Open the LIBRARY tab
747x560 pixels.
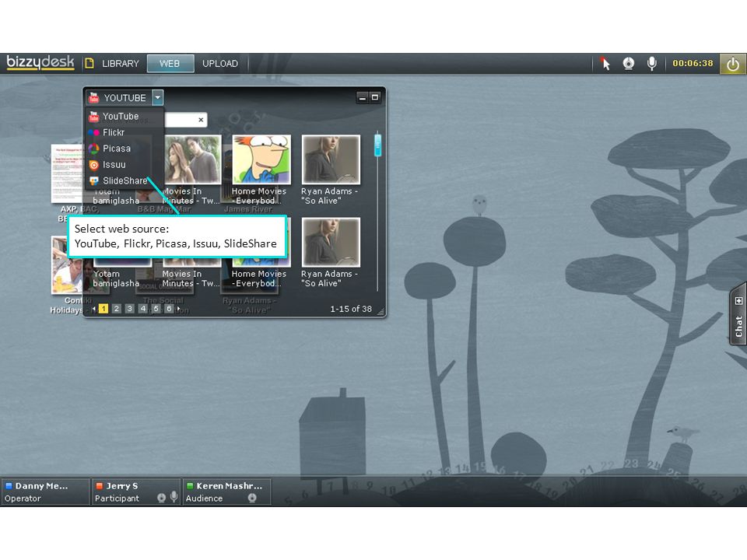click(121, 63)
